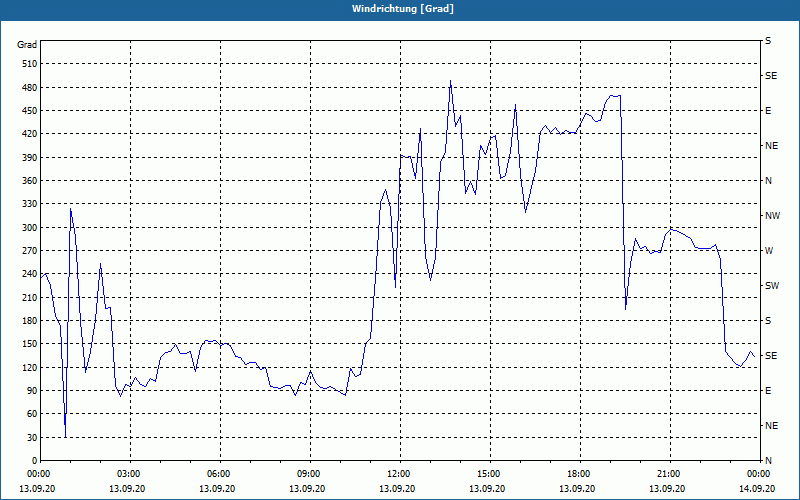The image size is (800, 500).
Task: Click the 450 degree axis label
Action: (31, 111)
